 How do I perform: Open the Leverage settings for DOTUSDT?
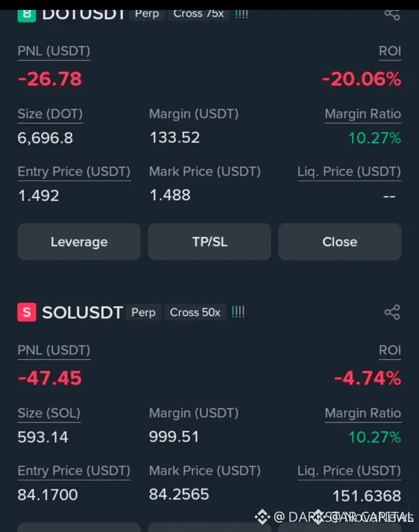(x=79, y=242)
